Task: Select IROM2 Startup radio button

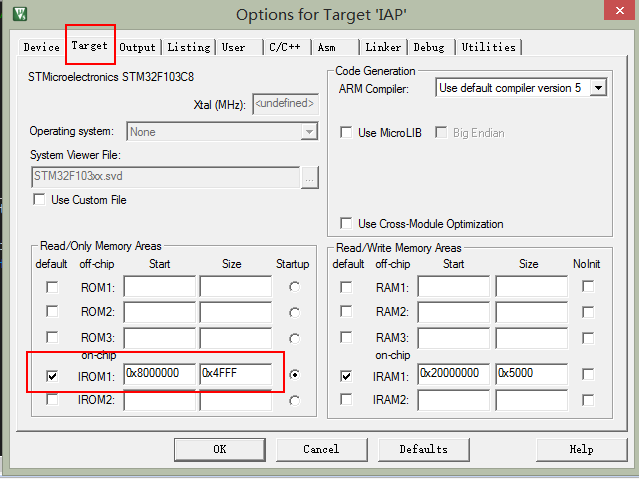Action: pyautogui.click(x=294, y=401)
